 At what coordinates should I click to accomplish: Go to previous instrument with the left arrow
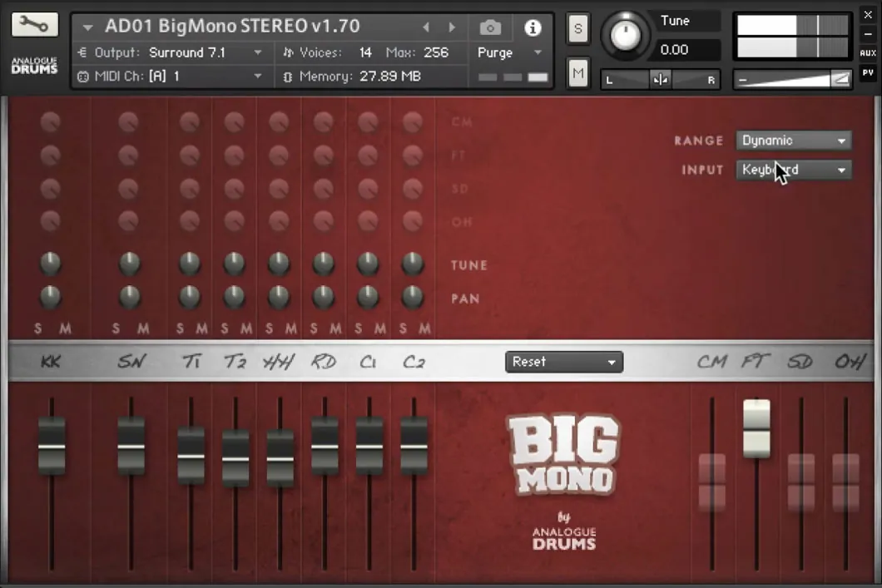[x=426, y=27]
